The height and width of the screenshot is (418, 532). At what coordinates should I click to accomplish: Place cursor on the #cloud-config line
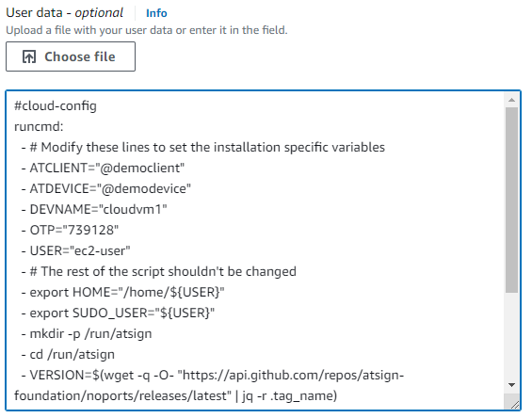coord(56,105)
